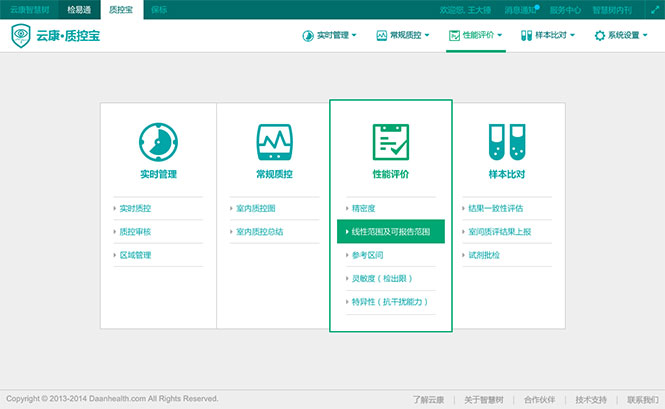This screenshot has width=665, height=409.
Task: Click the 常规质控 card title
Action: [274, 174]
